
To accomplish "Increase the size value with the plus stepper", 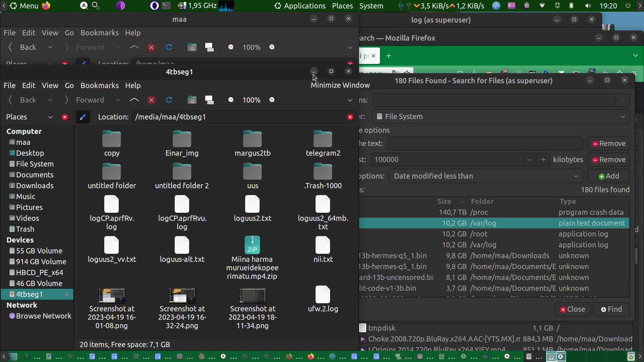I will click(543, 160).
